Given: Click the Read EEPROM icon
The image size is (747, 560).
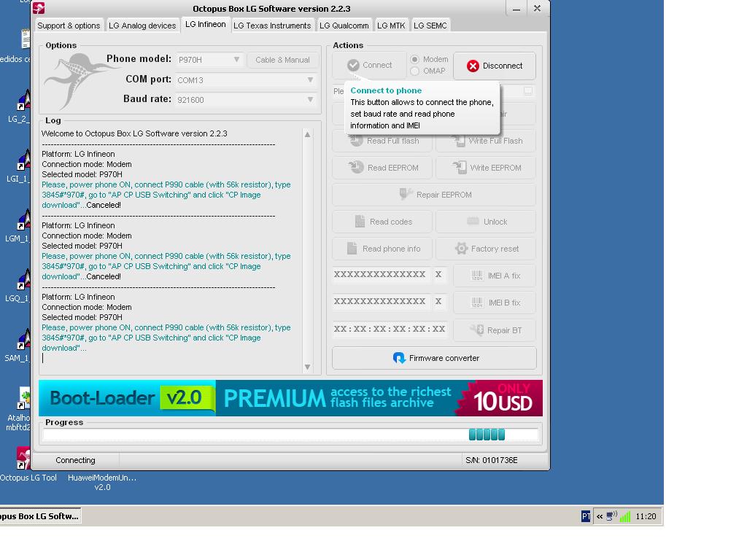Looking at the screenshot, I should [355, 167].
